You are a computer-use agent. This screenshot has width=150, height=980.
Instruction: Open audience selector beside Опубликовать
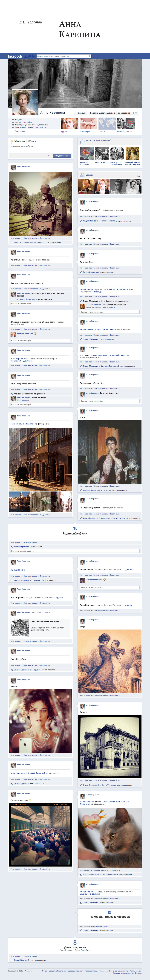click(49, 156)
